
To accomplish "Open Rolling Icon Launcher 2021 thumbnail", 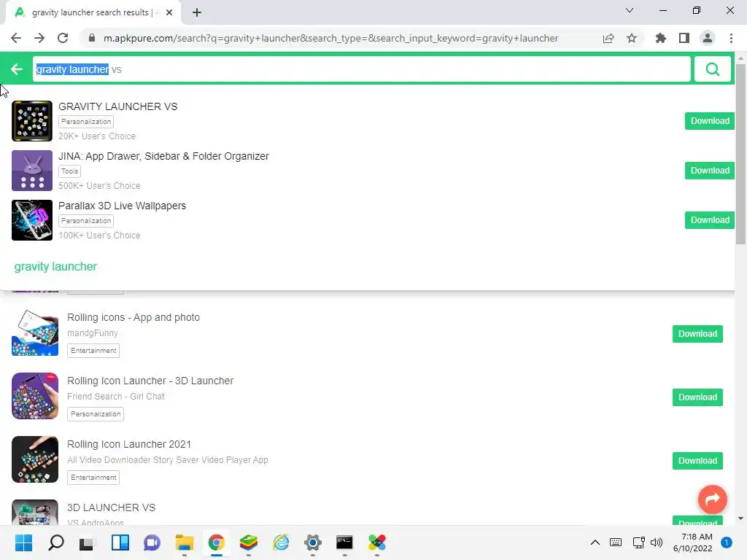I will pos(35,459).
